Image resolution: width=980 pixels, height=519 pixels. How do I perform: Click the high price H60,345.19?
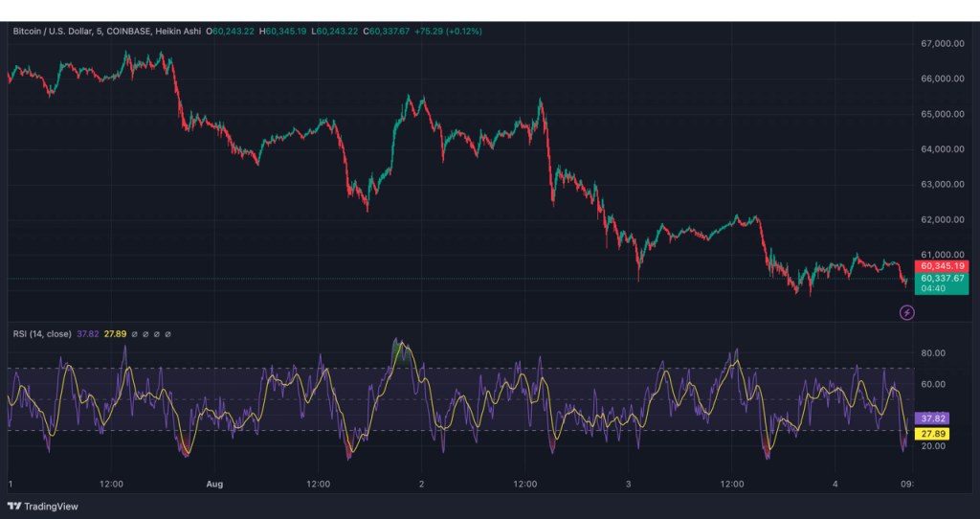[283, 31]
